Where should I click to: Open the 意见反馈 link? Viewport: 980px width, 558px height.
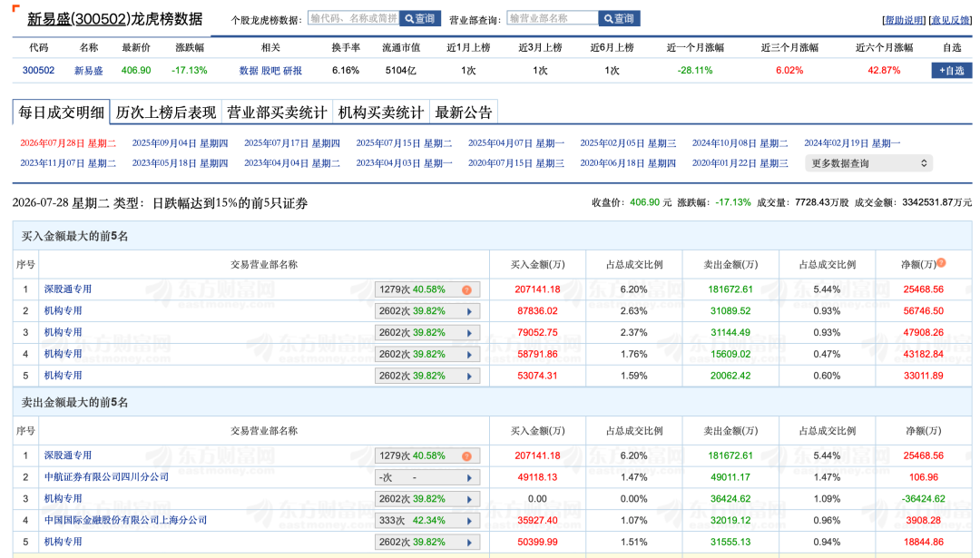950,20
